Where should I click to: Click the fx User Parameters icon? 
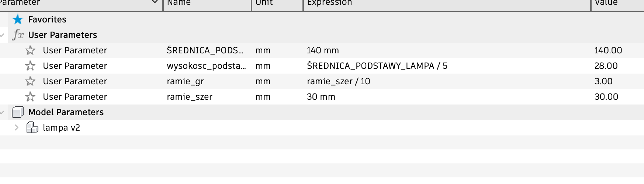tap(17, 35)
